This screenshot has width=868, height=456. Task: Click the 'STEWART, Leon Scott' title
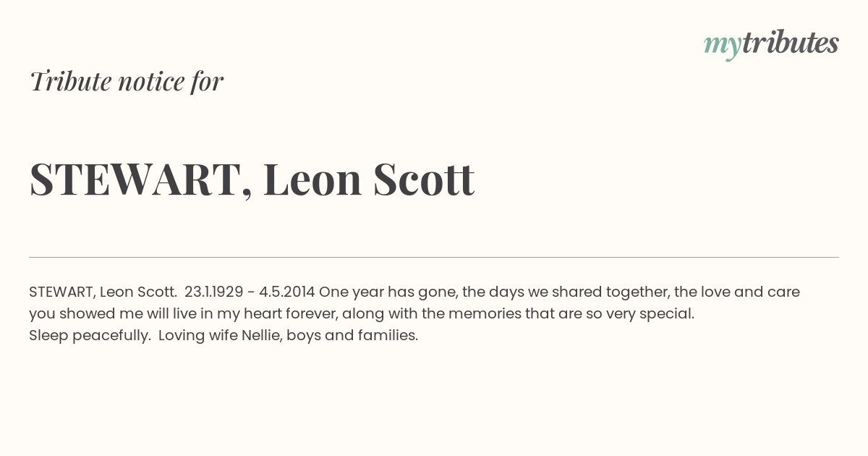click(252, 180)
